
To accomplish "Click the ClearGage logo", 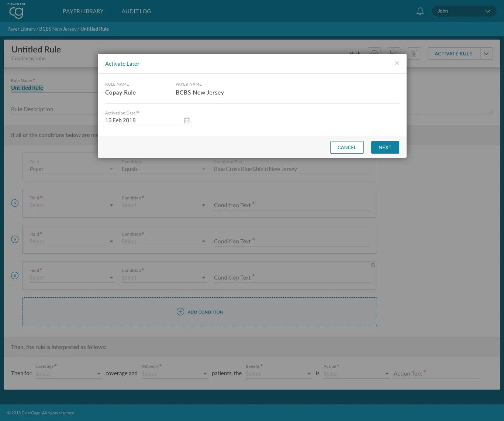I will [x=16, y=11].
